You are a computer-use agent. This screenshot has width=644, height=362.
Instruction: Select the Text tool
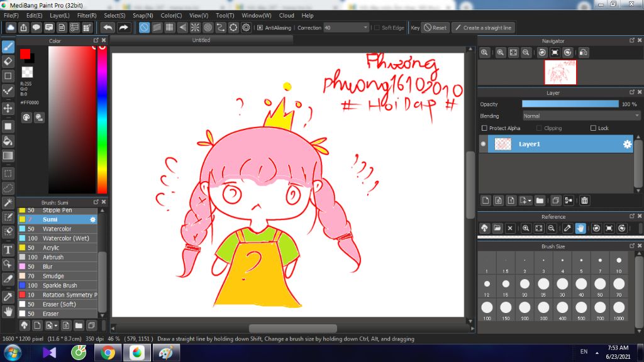click(8, 250)
